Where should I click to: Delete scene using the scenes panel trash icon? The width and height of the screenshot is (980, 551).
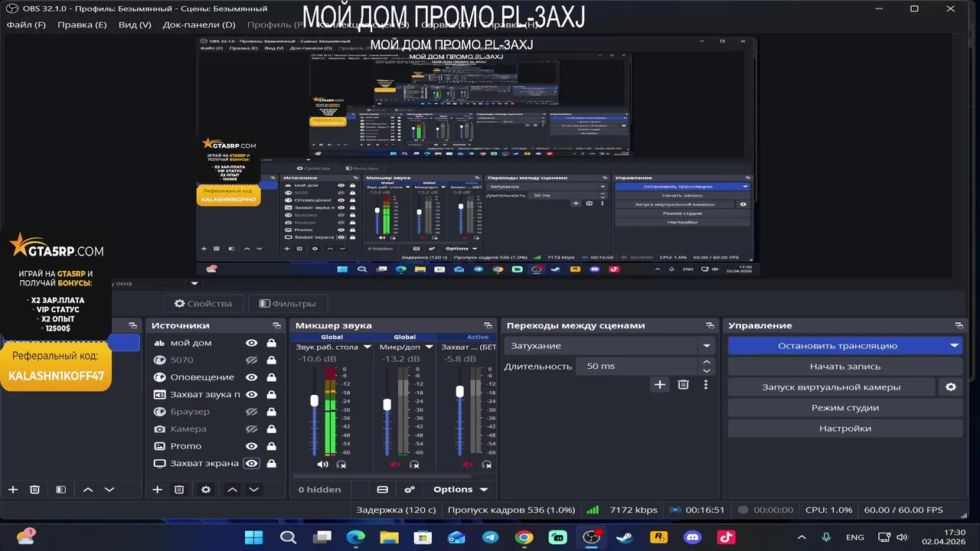[x=34, y=490]
